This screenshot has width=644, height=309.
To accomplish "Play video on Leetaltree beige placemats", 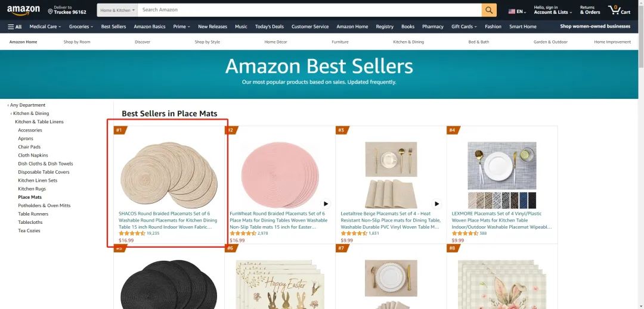I will 436,204.
